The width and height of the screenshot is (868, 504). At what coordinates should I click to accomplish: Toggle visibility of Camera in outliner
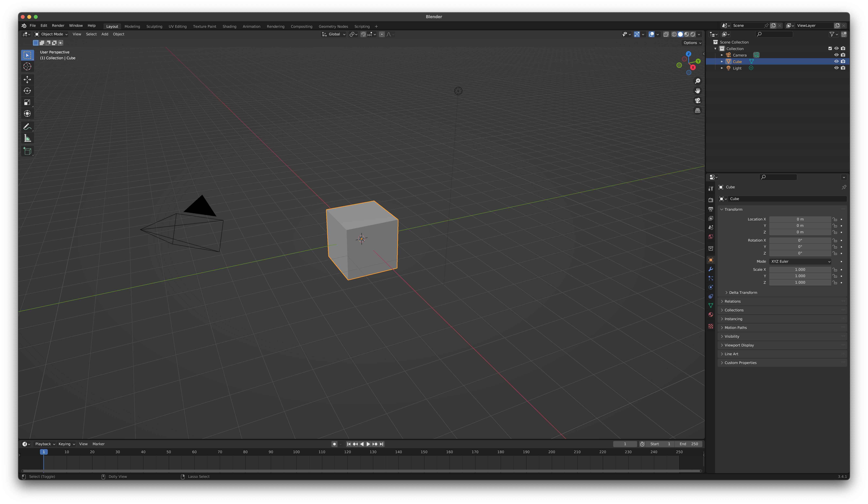(836, 55)
